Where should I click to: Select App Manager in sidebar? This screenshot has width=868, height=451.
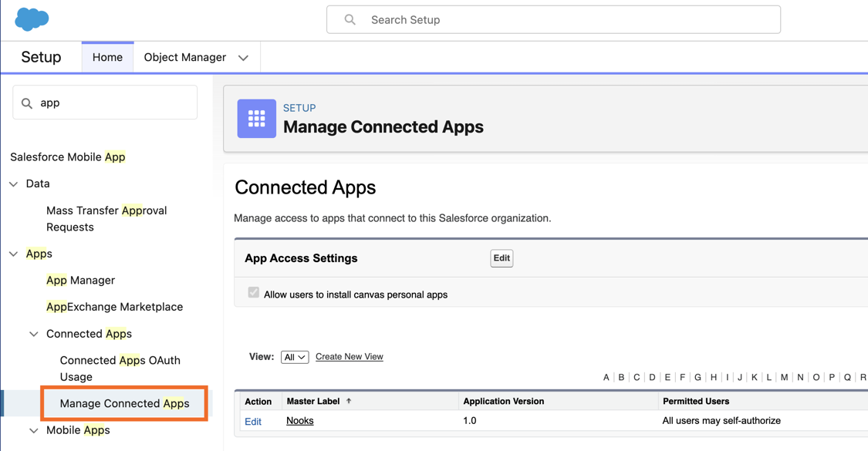[81, 281]
